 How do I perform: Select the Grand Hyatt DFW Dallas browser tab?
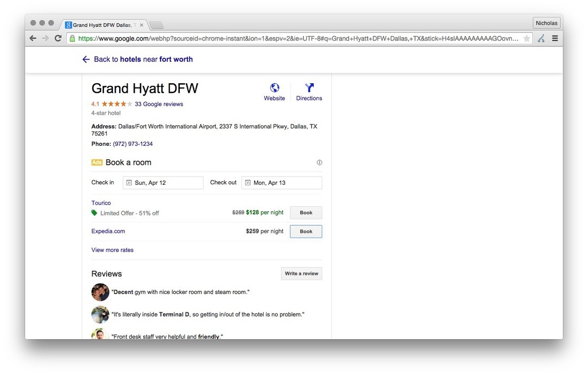[104, 25]
